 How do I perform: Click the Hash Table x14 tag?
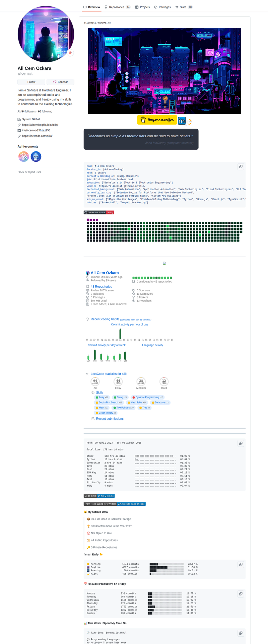click(137, 403)
